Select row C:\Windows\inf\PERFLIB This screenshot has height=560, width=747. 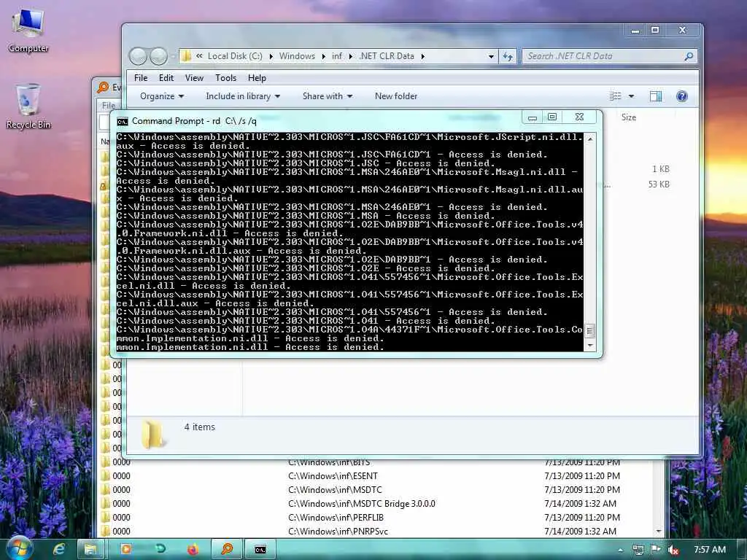[x=376, y=517]
